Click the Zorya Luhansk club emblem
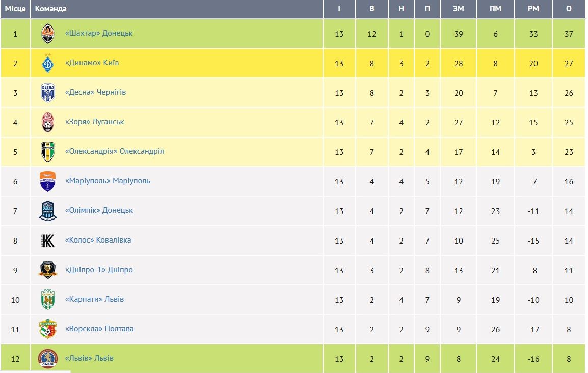 click(48, 122)
